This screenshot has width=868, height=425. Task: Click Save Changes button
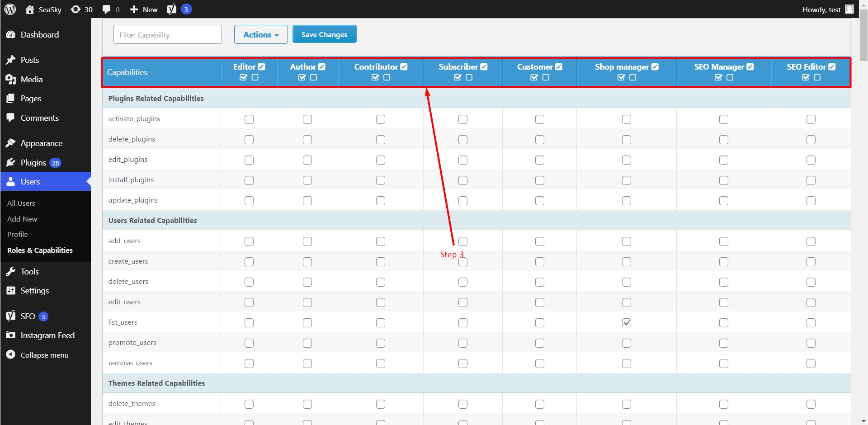click(325, 34)
